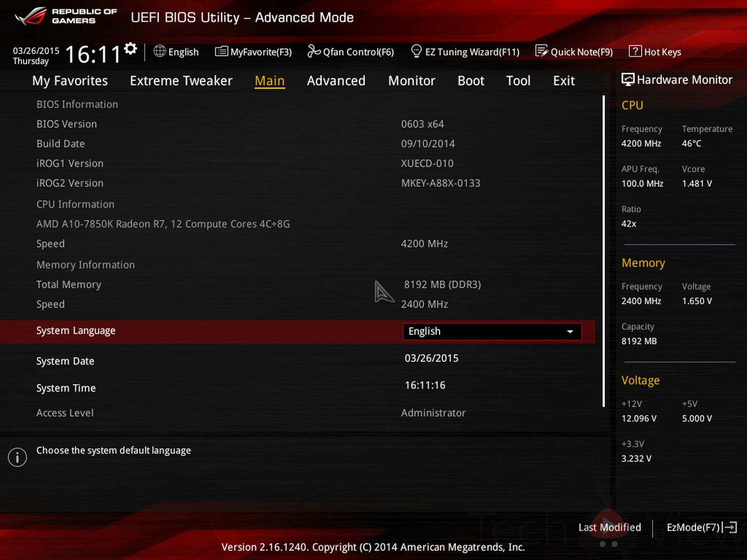
Task: Click iROG2 Version value MKEY-A88X-0133
Action: coord(440,183)
